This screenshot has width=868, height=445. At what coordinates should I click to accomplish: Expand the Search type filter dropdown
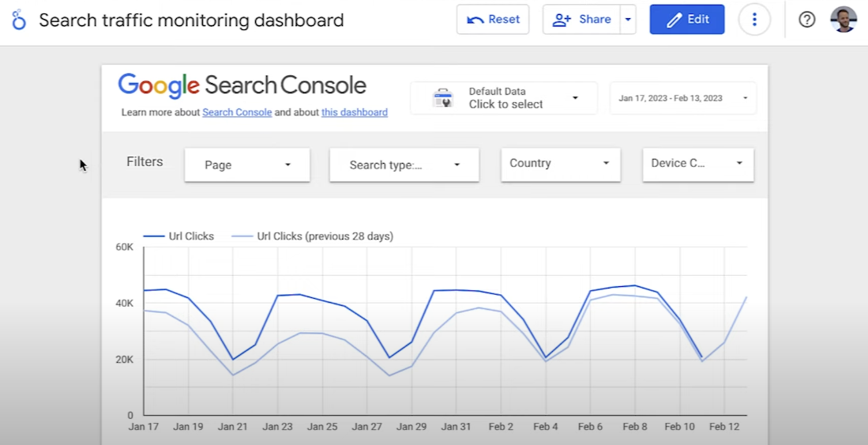[404, 164]
